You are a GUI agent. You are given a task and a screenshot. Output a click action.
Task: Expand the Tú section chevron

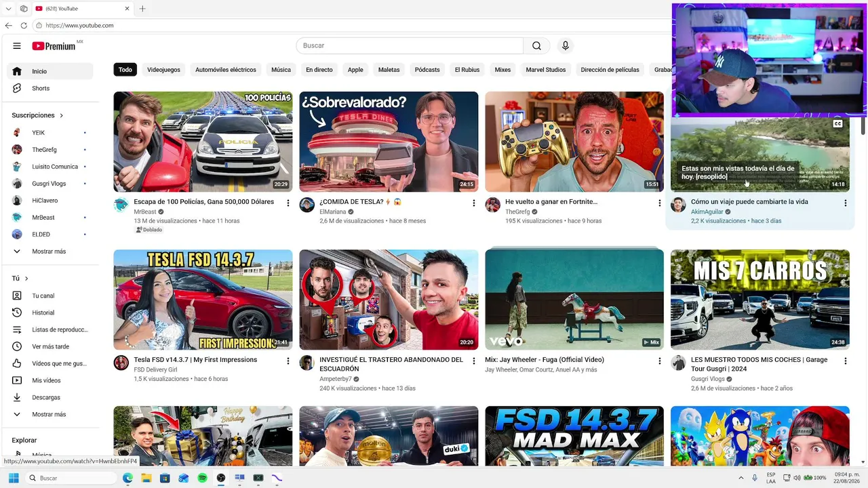point(26,279)
